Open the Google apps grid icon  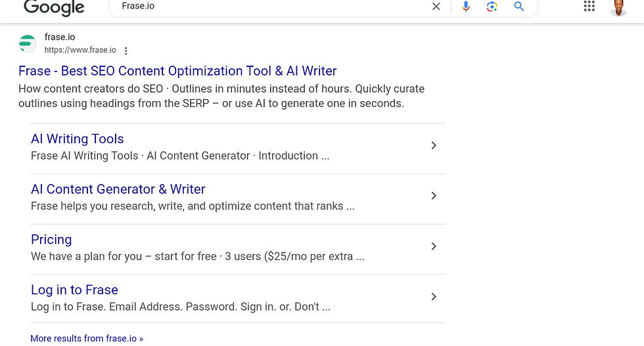[589, 6]
